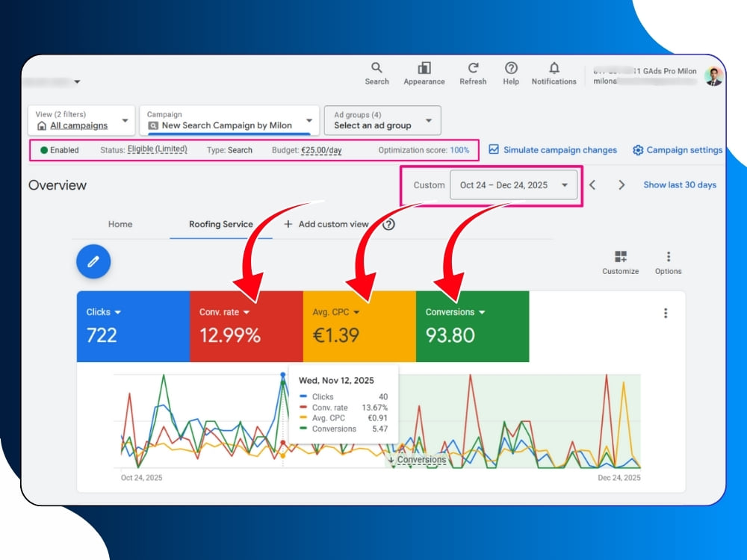Open the Customize grid icon
Image resolution: width=747 pixels, height=560 pixels.
(x=620, y=257)
